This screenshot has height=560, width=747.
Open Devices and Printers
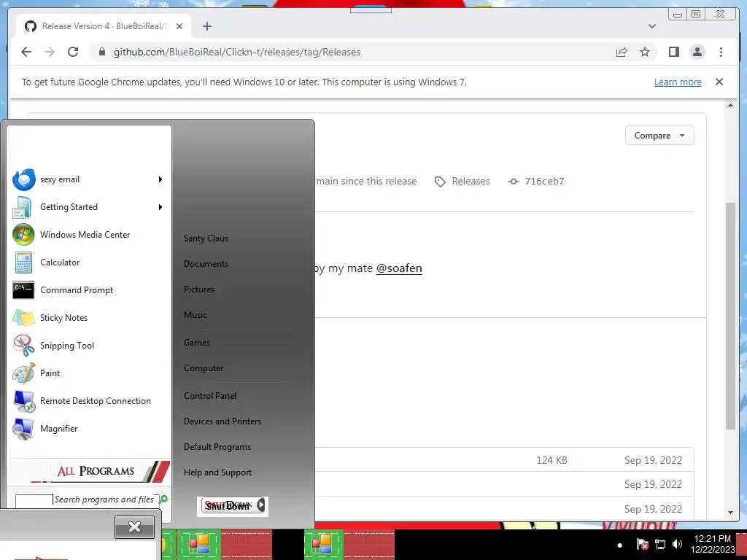[x=222, y=421]
